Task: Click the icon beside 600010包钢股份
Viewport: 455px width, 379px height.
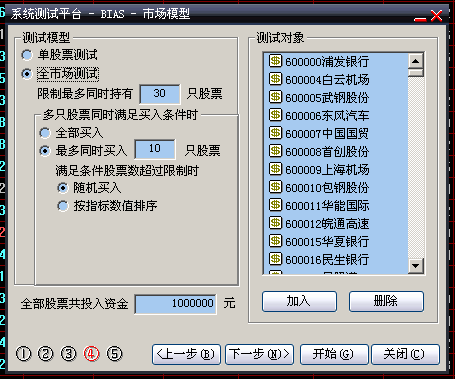Action: [x=275, y=187]
